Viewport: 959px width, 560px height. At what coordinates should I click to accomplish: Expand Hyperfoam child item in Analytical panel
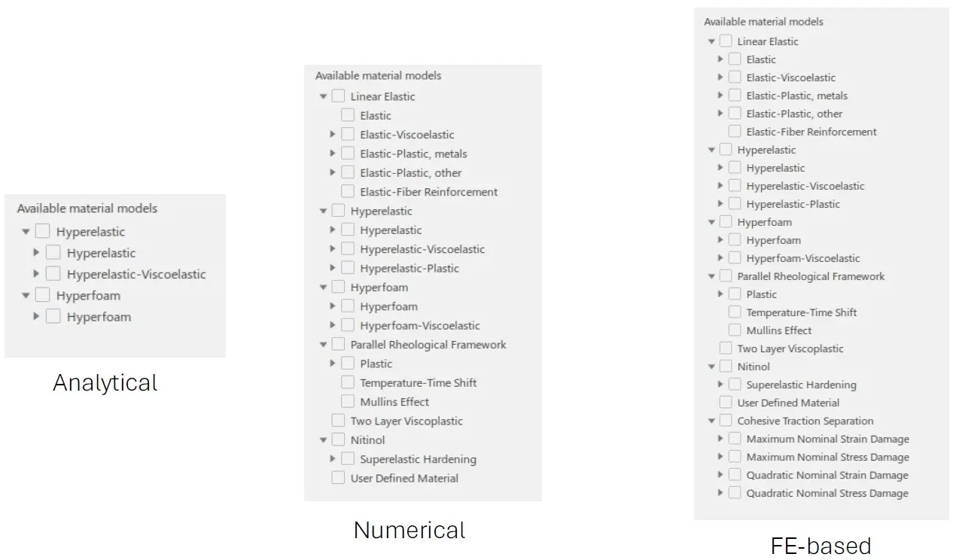(x=36, y=317)
